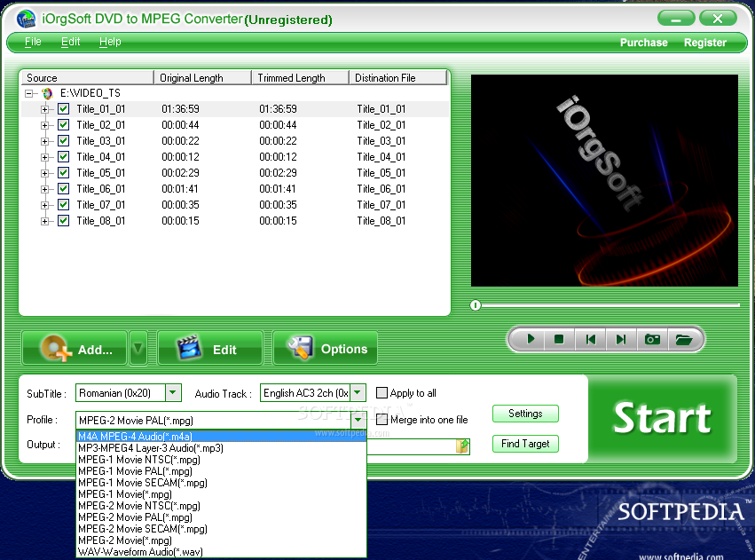This screenshot has height=560, width=755.
Task: Enable Merge into one file checkbox
Action: (x=381, y=420)
